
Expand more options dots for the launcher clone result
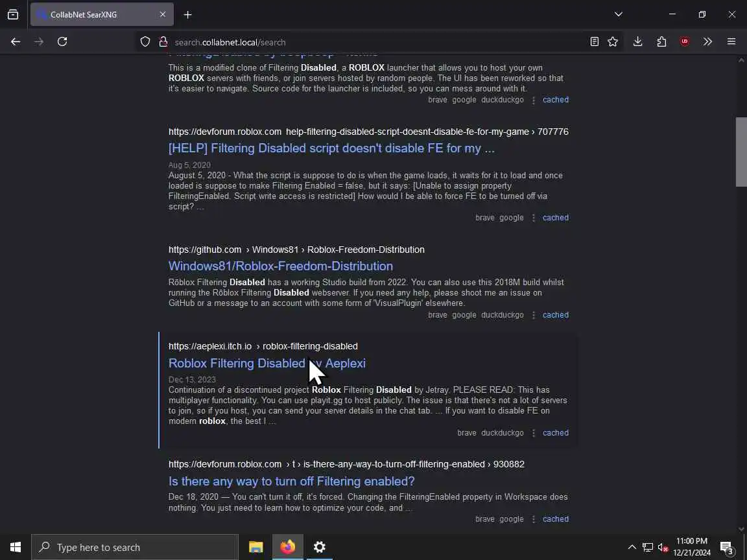pos(534,100)
